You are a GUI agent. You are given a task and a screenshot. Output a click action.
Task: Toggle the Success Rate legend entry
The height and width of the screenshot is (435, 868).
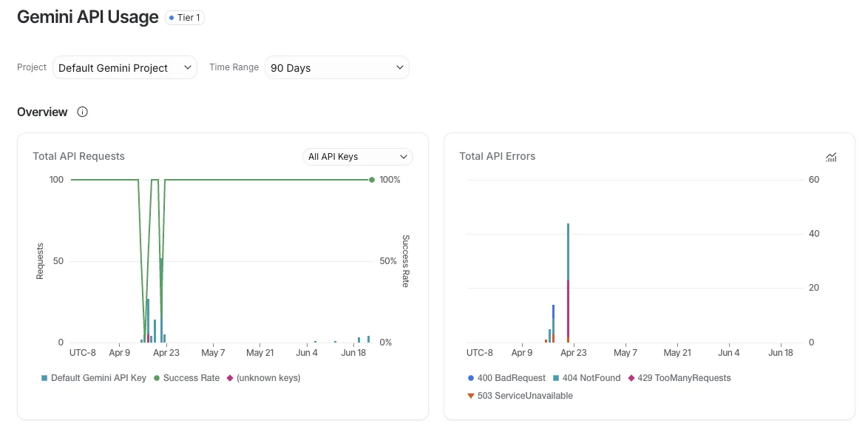186,378
